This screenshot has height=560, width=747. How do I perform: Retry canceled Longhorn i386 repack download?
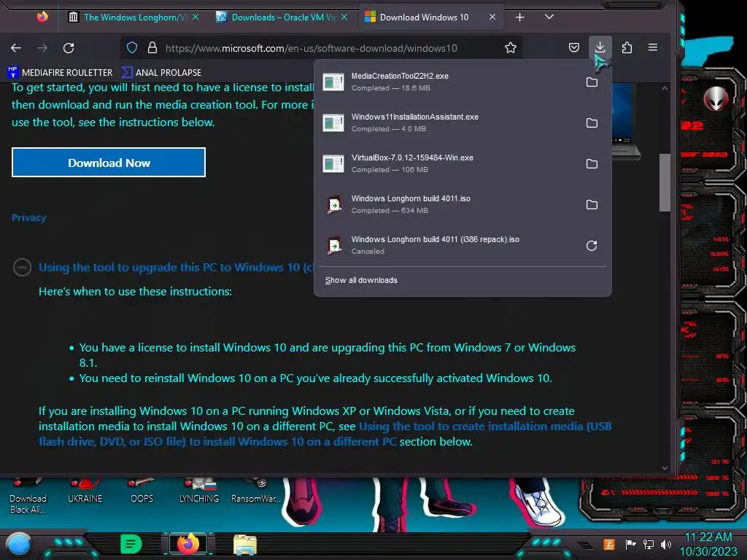pyautogui.click(x=592, y=246)
